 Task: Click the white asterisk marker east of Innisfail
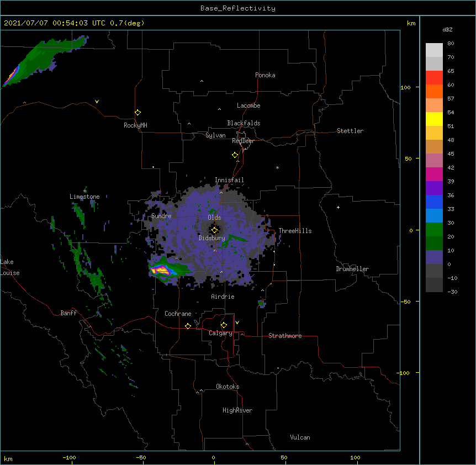(277, 167)
